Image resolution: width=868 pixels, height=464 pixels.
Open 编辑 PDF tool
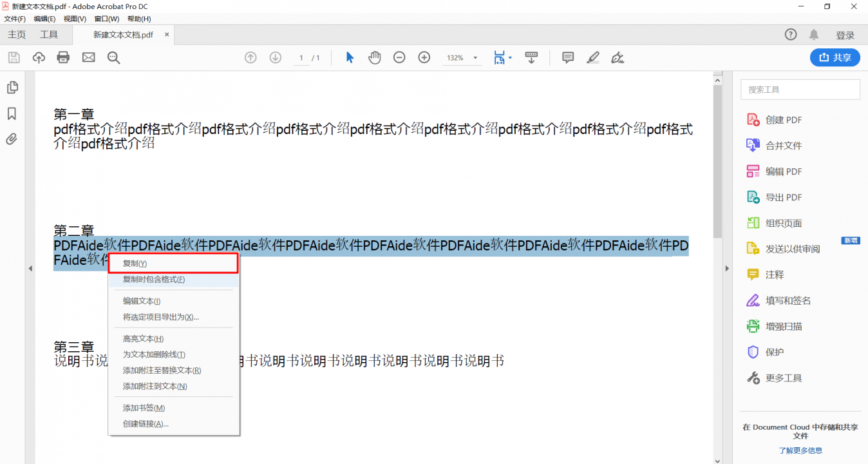[774, 171]
